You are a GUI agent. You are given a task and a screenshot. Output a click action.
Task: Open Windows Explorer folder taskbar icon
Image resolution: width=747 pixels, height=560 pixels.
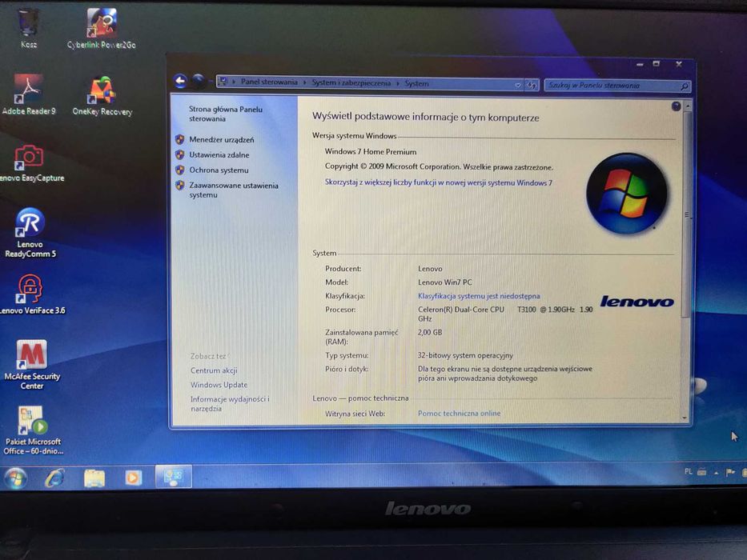[94, 478]
